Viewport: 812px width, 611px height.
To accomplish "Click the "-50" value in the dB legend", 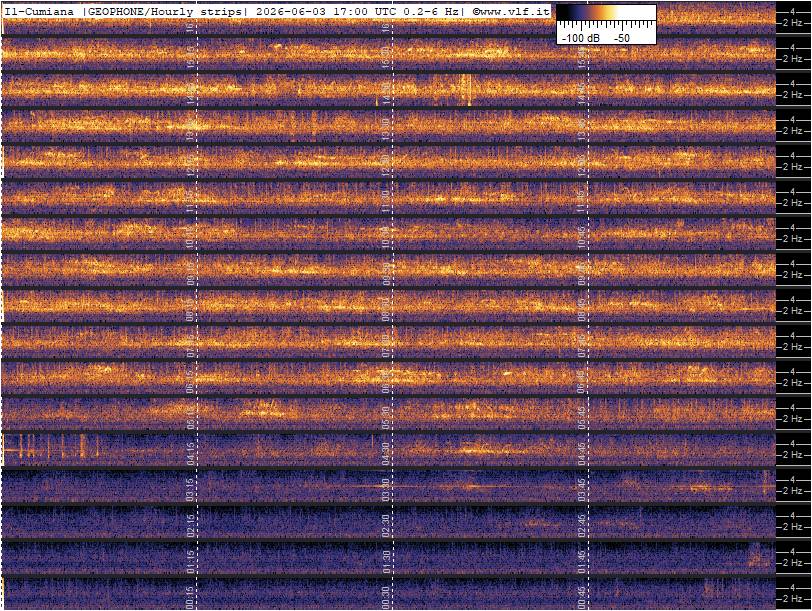I will (621, 38).
